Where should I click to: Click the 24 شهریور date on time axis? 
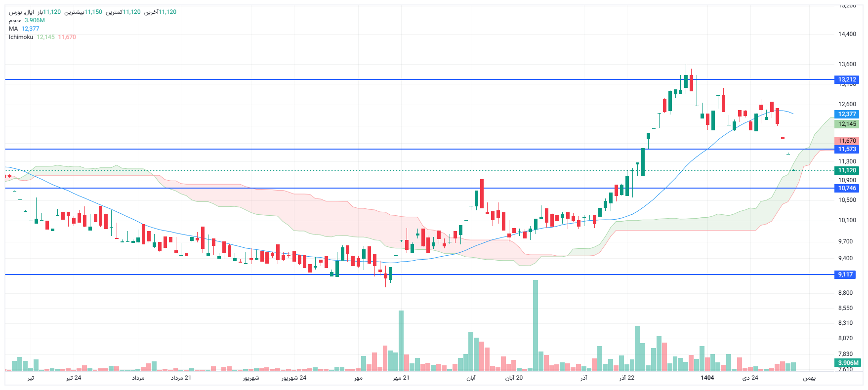pos(294,378)
